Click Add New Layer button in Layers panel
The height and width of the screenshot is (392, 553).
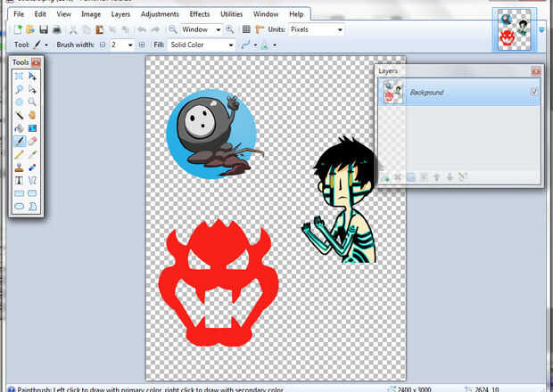pos(385,176)
